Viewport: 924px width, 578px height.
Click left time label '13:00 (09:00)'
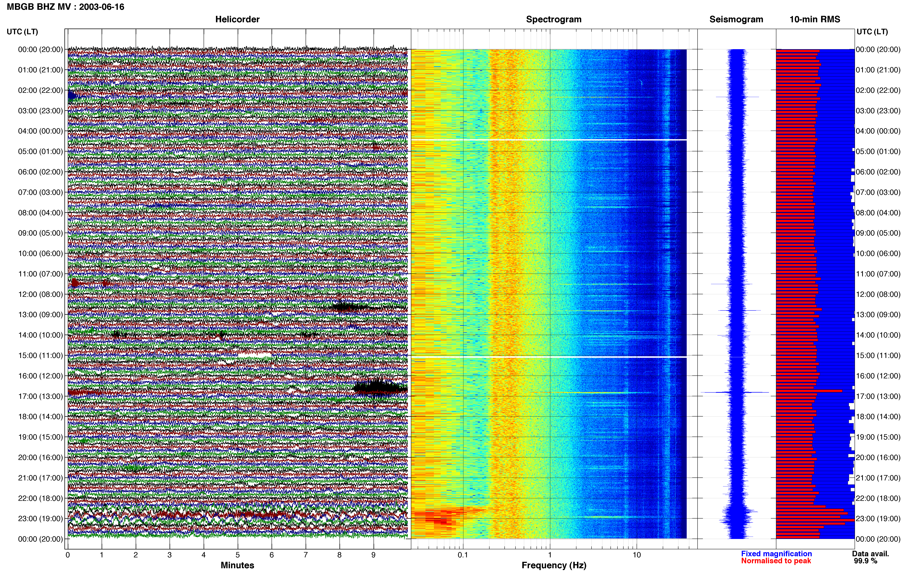(x=41, y=315)
